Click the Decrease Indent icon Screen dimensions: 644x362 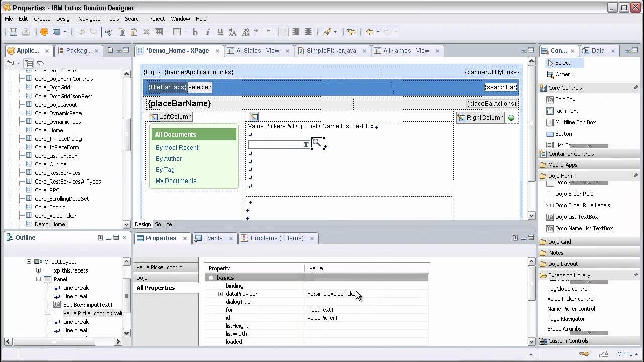click(271, 32)
